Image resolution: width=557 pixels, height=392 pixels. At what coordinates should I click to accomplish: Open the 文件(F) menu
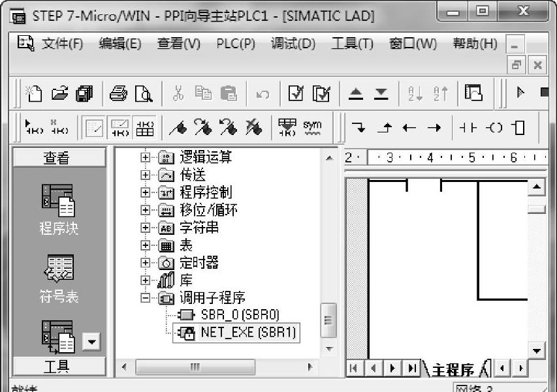click(x=62, y=44)
